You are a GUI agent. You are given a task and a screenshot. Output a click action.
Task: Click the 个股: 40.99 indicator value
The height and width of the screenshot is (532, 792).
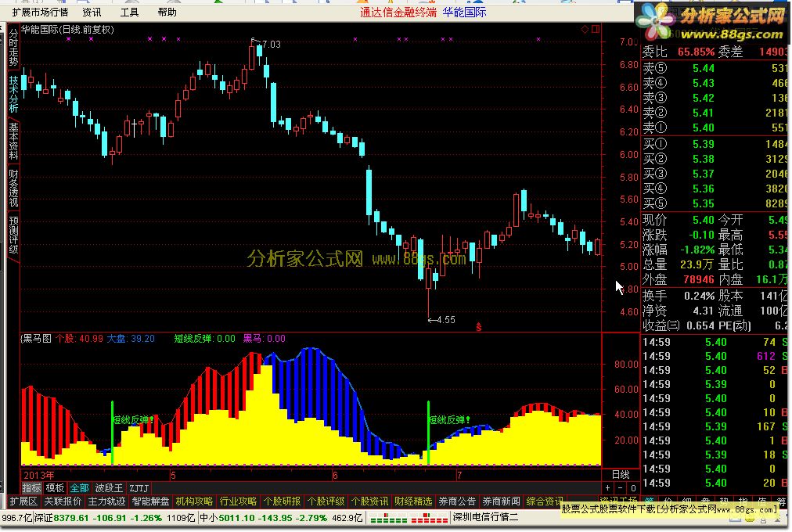pos(79,338)
